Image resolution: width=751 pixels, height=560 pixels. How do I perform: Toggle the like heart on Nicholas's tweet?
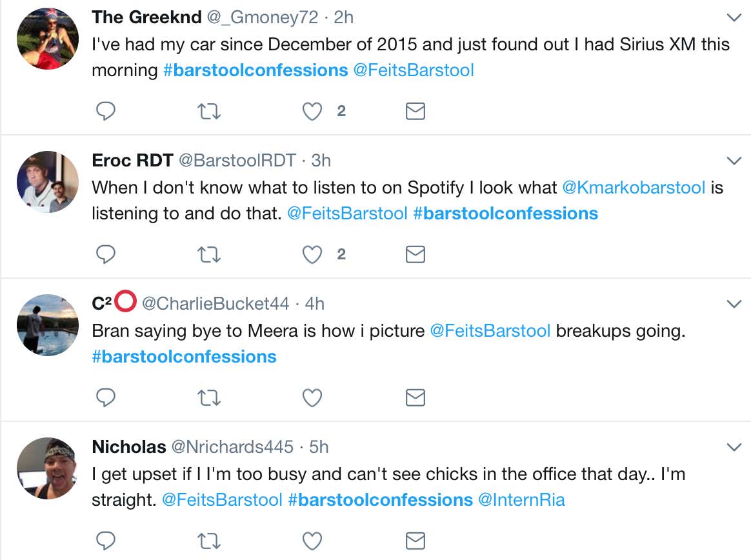click(x=312, y=541)
